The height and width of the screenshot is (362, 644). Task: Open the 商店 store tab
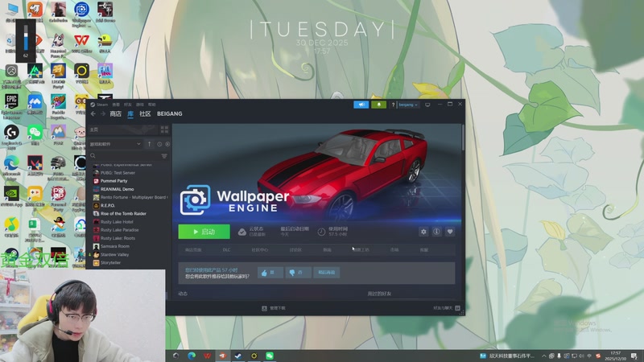[115, 113]
